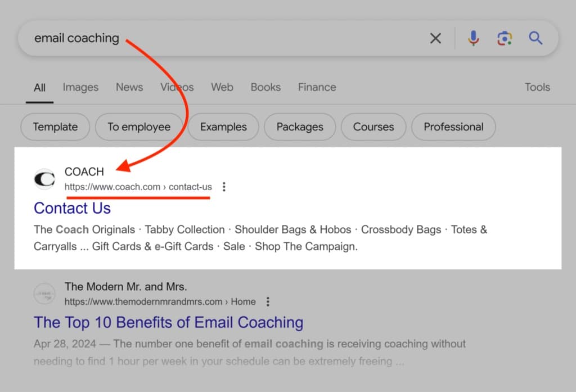The width and height of the screenshot is (576, 392).
Task: Apply the Template filter chip
Action: pos(55,127)
